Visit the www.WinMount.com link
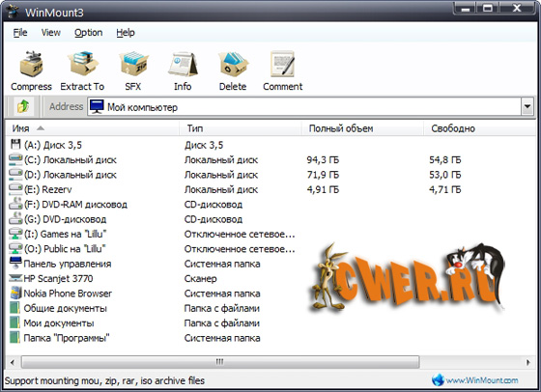This screenshot has height=392, width=541. 482,380
